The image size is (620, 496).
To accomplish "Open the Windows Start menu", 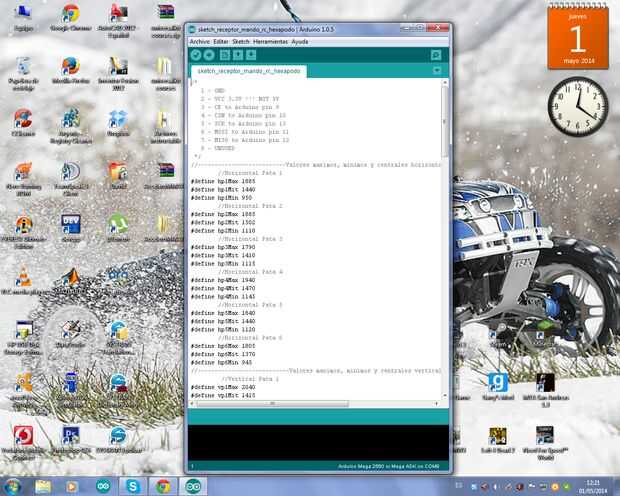I will [x=12, y=487].
